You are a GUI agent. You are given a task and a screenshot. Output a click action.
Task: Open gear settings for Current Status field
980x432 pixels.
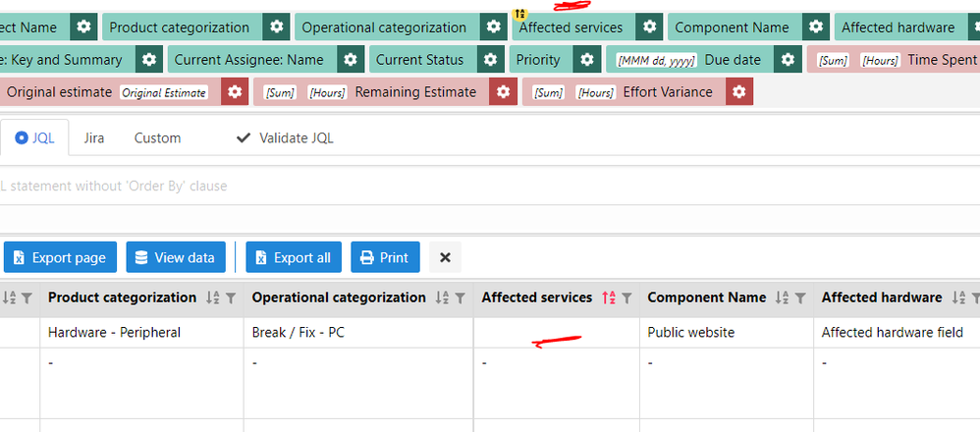491,59
